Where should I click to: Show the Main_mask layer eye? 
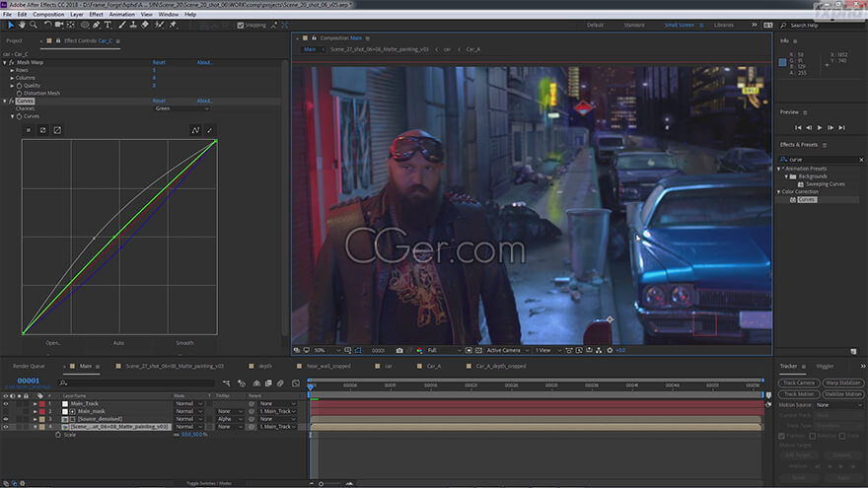(x=6, y=412)
